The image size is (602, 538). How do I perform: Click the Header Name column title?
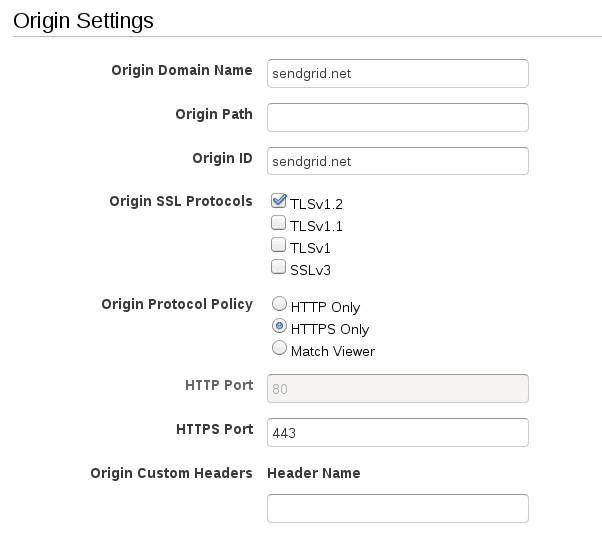pyautogui.click(x=314, y=473)
